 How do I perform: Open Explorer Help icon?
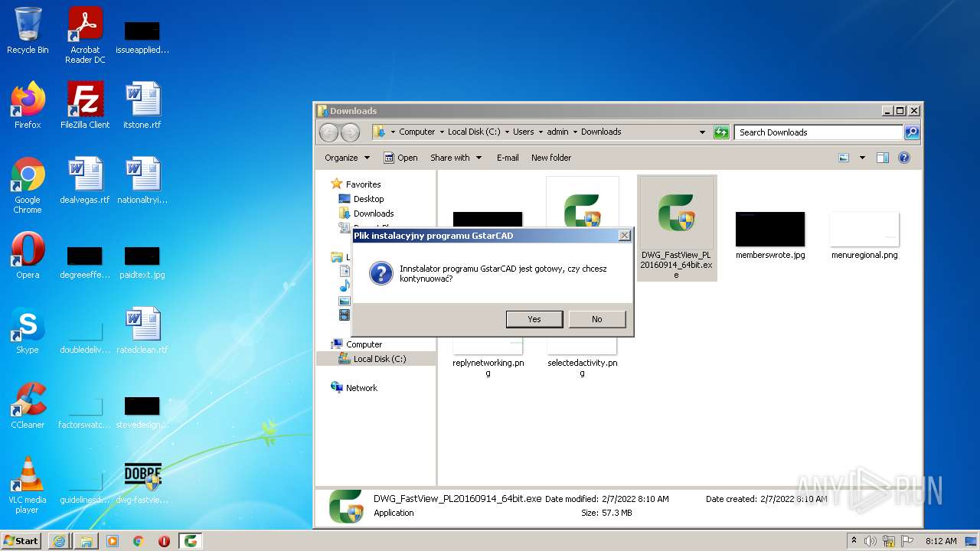904,158
